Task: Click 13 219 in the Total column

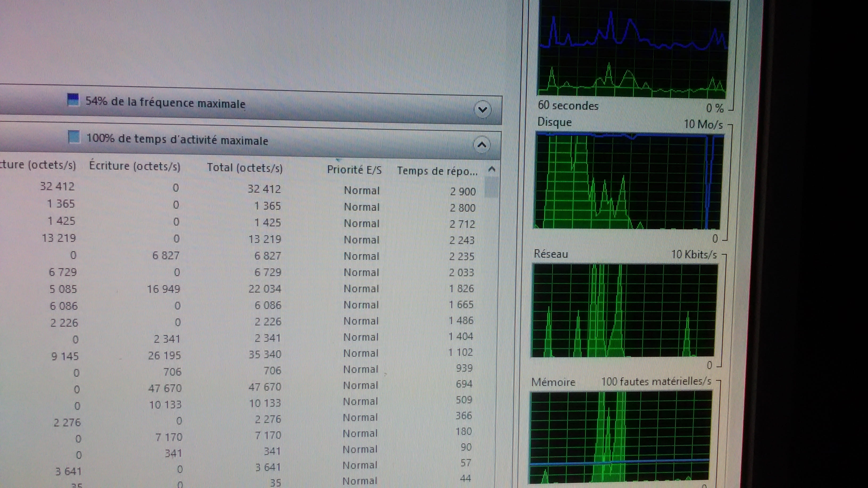Action: (x=265, y=239)
